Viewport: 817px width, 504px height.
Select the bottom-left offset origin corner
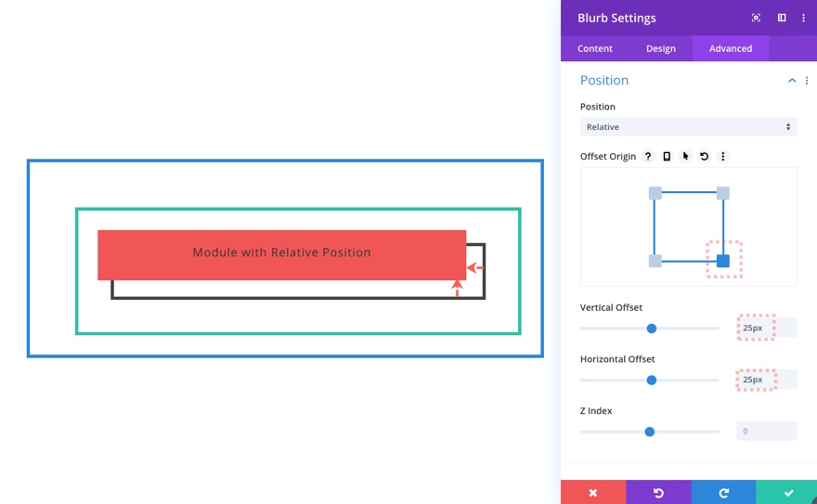655,261
